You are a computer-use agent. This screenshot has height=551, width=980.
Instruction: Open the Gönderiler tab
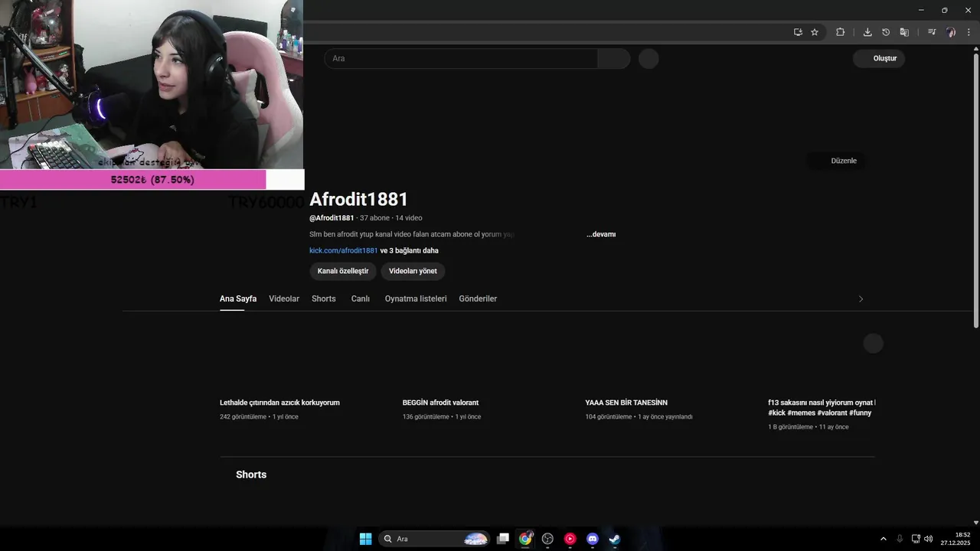click(478, 298)
